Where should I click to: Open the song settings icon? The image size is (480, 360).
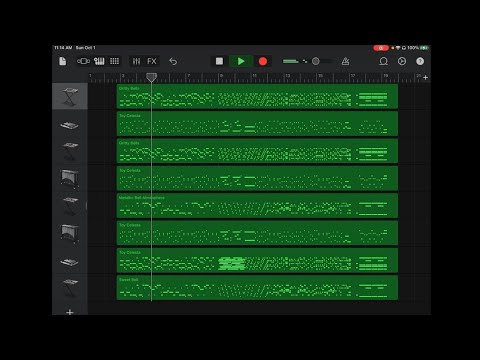click(x=402, y=61)
